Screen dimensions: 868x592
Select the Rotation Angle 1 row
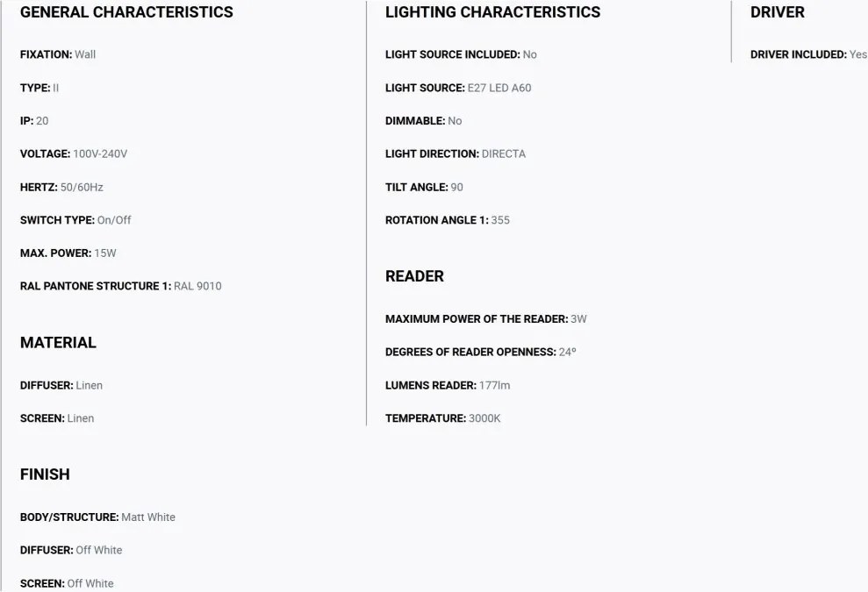pos(447,220)
